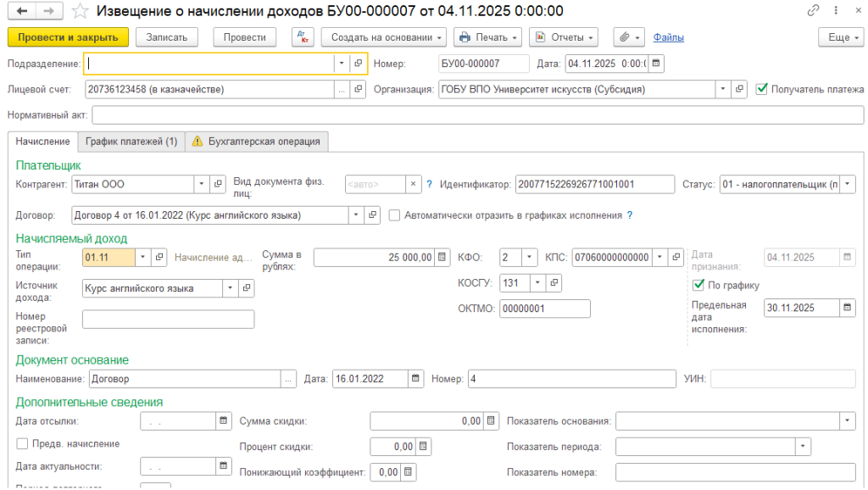This screenshot has height=490, width=868.
Task: Open the Файлы link
Action: pos(669,37)
